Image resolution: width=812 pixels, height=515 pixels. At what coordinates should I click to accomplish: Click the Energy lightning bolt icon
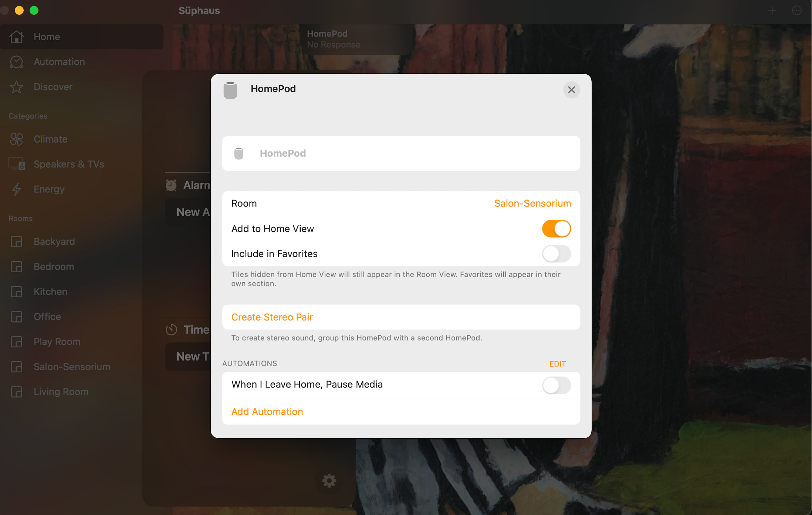(x=17, y=190)
